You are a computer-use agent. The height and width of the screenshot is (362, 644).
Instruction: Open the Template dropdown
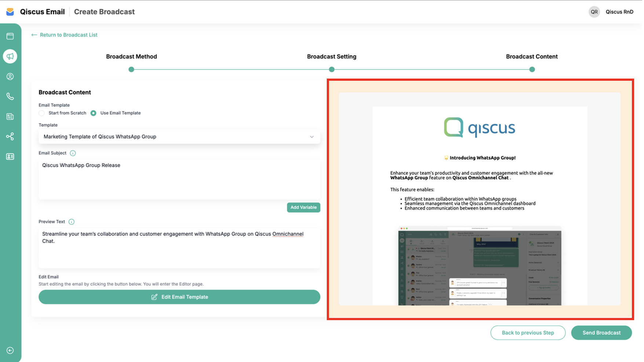pos(179,137)
